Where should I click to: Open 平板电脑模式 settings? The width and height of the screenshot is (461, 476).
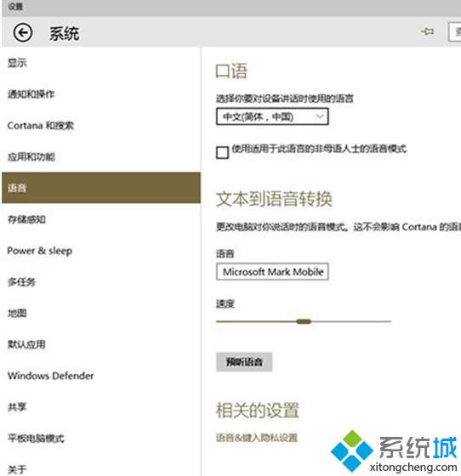(x=36, y=439)
